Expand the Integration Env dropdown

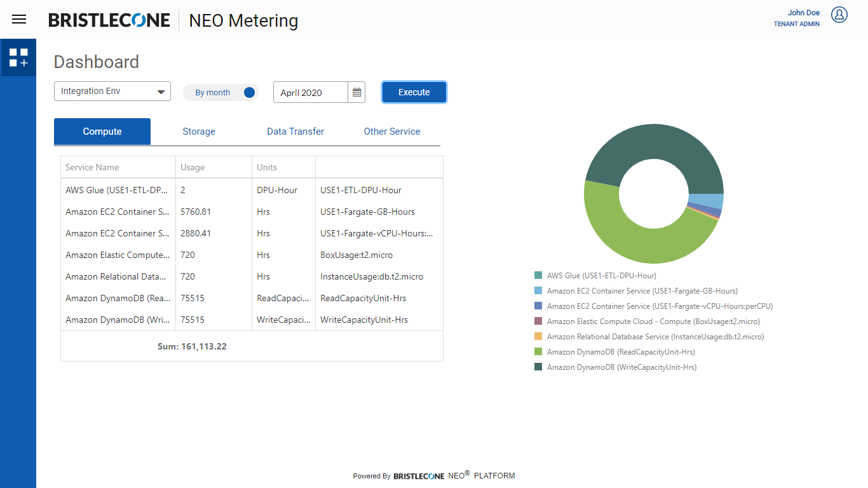click(x=112, y=91)
